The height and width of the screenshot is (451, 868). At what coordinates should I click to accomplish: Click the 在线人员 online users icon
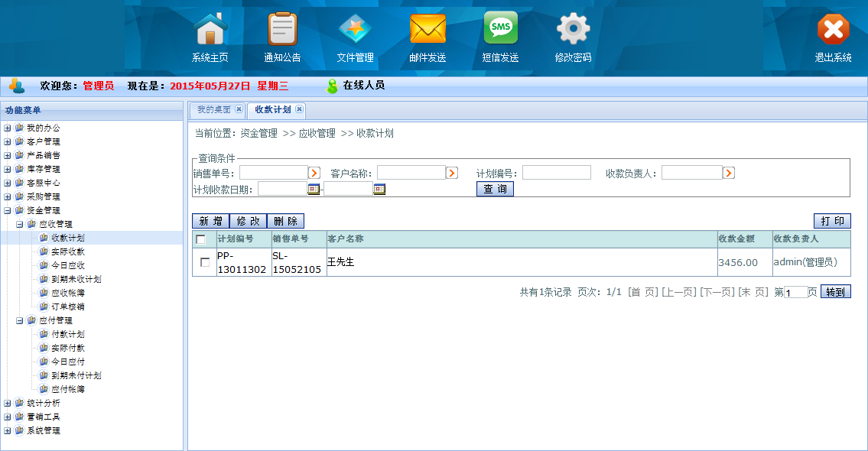[x=332, y=86]
